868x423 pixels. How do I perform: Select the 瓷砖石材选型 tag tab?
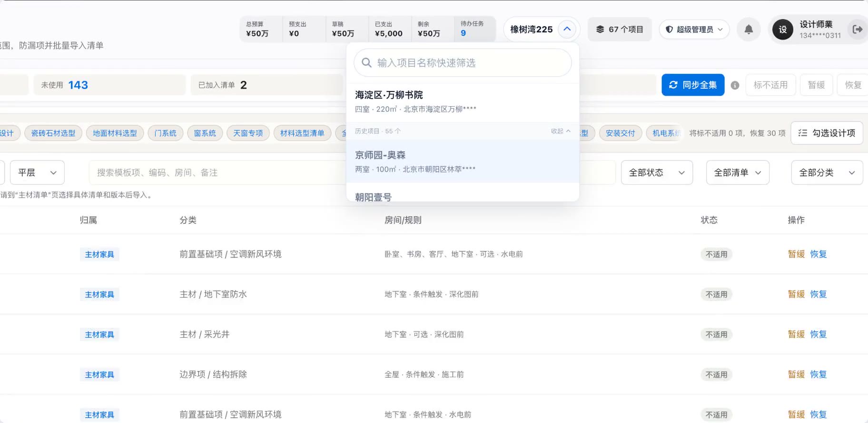pyautogui.click(x=53, y=133)
